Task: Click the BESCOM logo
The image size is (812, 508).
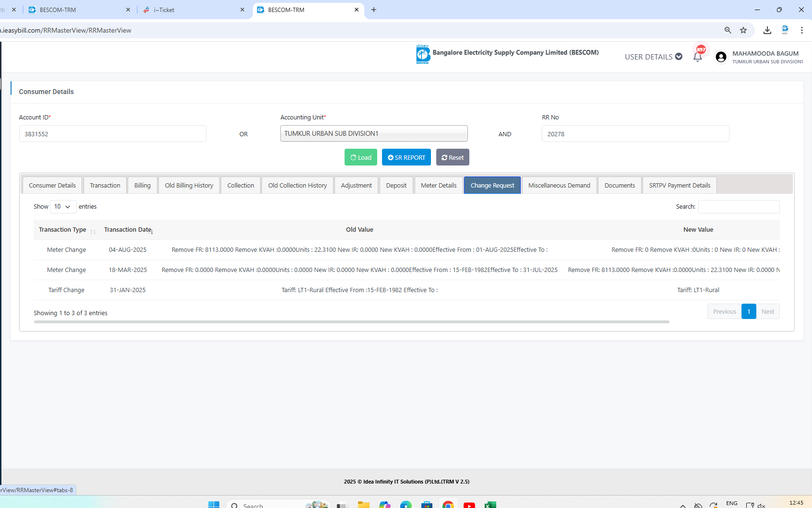Action: click(423, 54)
